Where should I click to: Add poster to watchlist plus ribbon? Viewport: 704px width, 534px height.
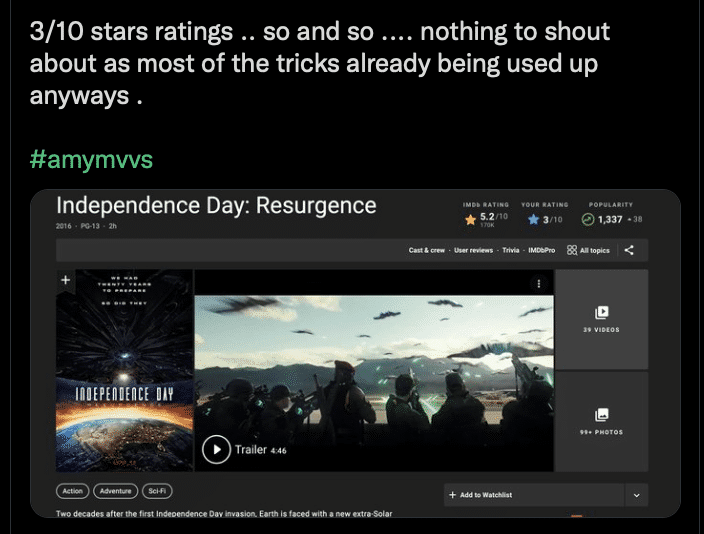coord(66,280)
